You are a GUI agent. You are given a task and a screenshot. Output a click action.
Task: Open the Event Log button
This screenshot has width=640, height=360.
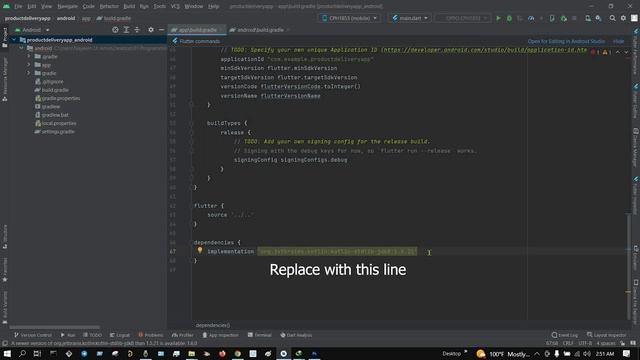[565, 335]
